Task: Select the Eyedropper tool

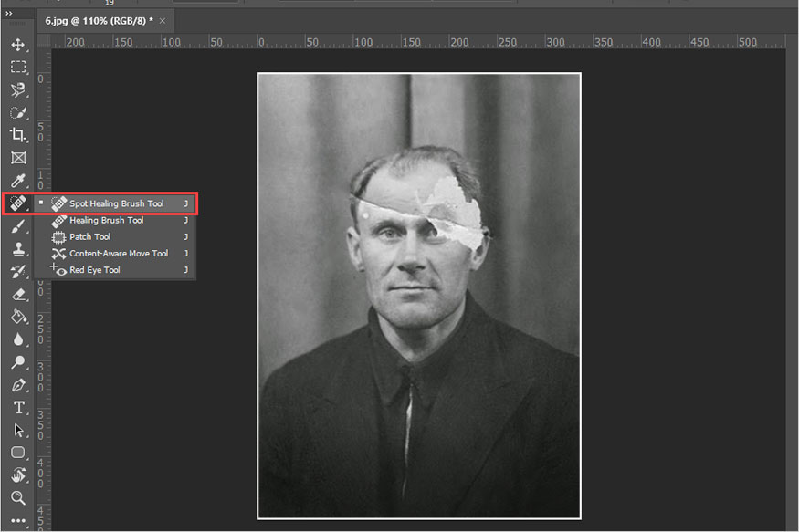Action: [x=17, y=181]
